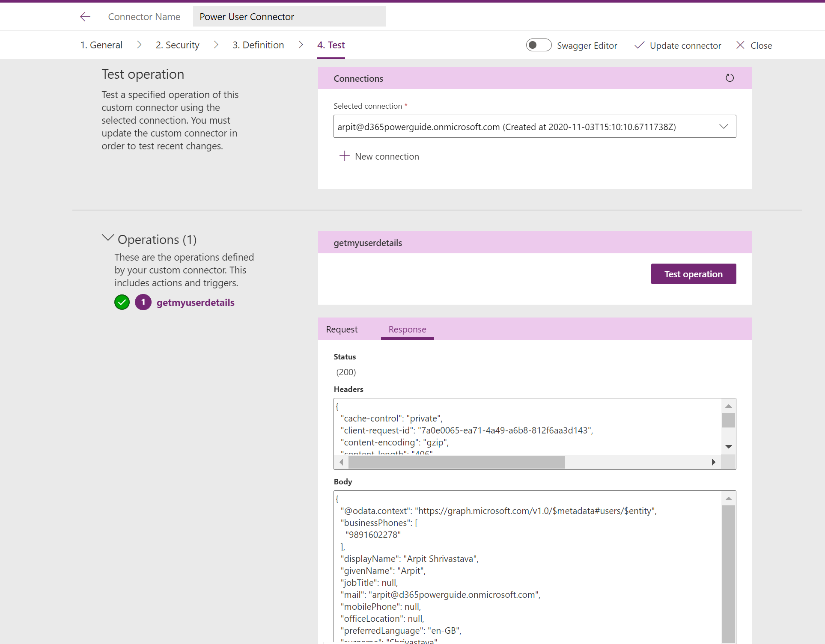This screenshot has height=644, width=825.
Task: Collapse the Operations (1) section
Action: (108, 238)
